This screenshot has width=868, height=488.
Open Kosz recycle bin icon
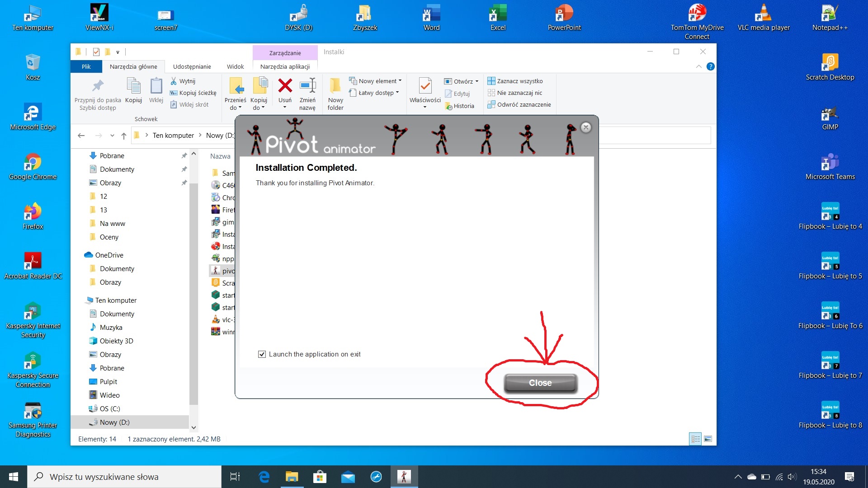click(33, 67)
